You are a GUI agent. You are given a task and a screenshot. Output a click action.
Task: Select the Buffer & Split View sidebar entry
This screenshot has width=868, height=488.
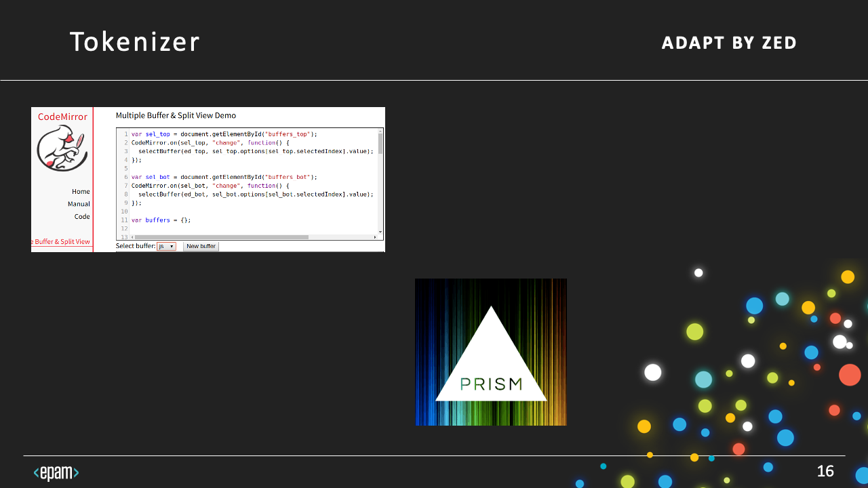(61, 241)
